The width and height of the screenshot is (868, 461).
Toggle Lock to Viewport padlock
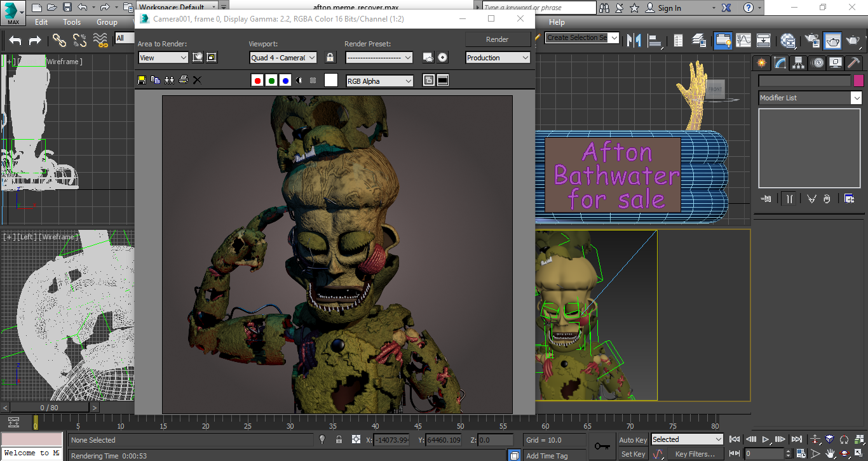tap(330, 57)
